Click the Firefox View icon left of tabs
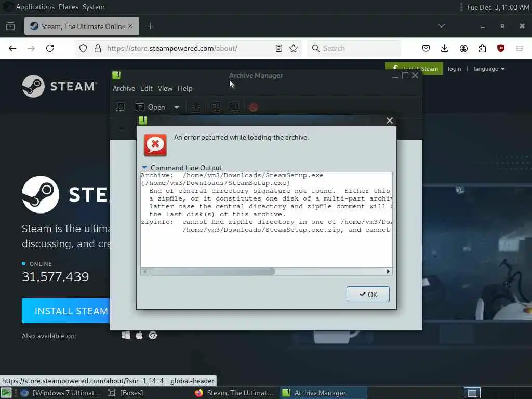Image resolution: width=532 pixels, height=399 pixels. [10, 26]
